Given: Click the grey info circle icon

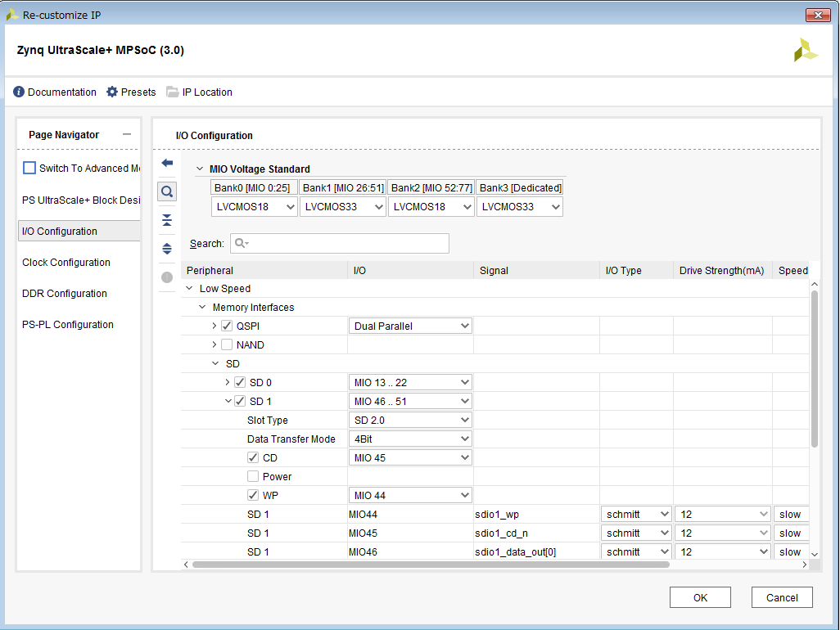Looking at the screenshot, I should (167, 277).
